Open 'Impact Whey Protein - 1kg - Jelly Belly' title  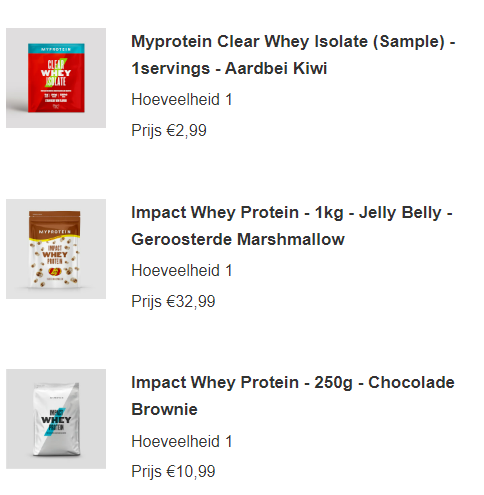click(x=292, y=212)
